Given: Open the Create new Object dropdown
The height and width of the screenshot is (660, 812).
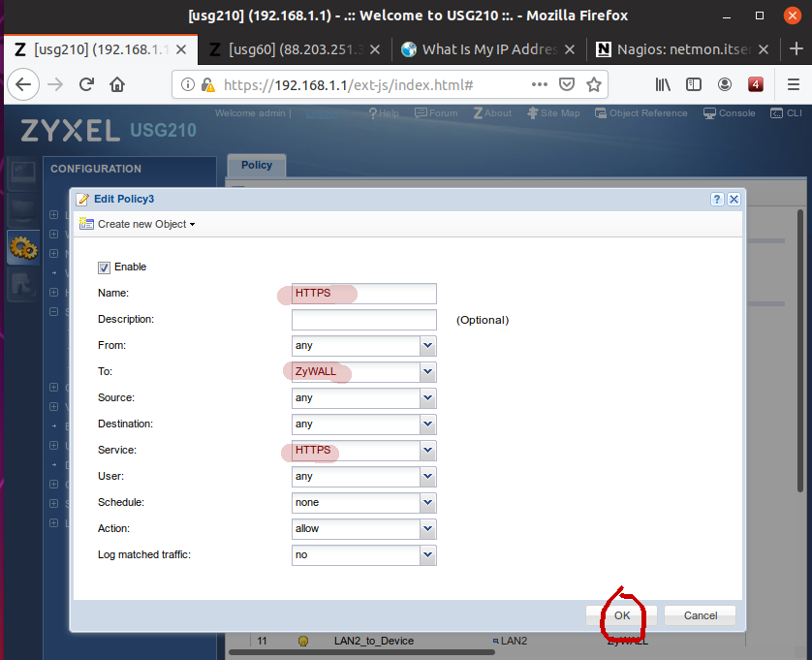Looking at the screenshot, I should click(138, 224).
